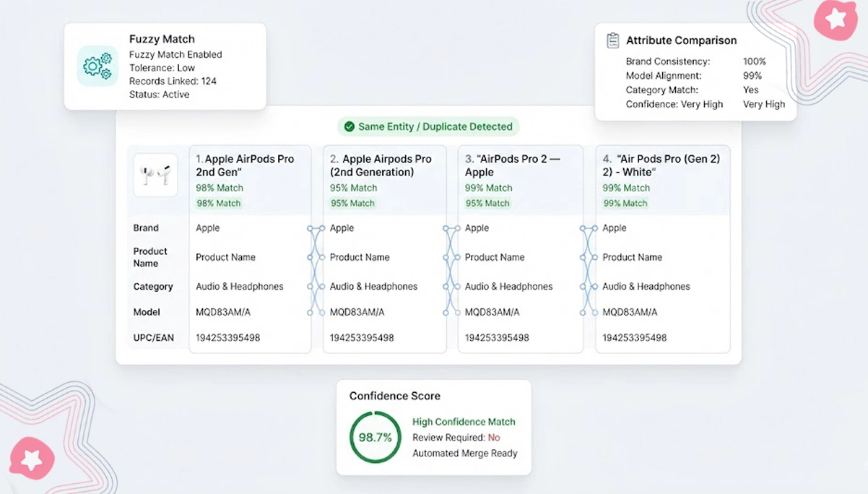This screenshot has width=868, height=494.
Task: Click the highlighted 99% Match badge in record 4
Action: [626, 203]
